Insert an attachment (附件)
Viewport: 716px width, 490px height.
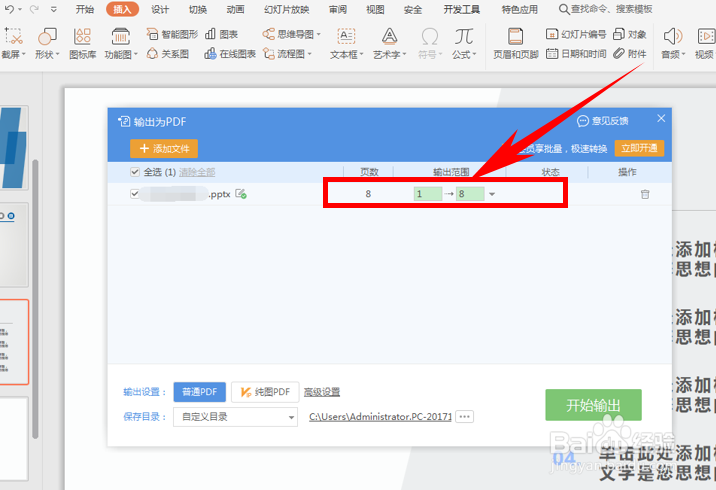(x=630, y=54)
